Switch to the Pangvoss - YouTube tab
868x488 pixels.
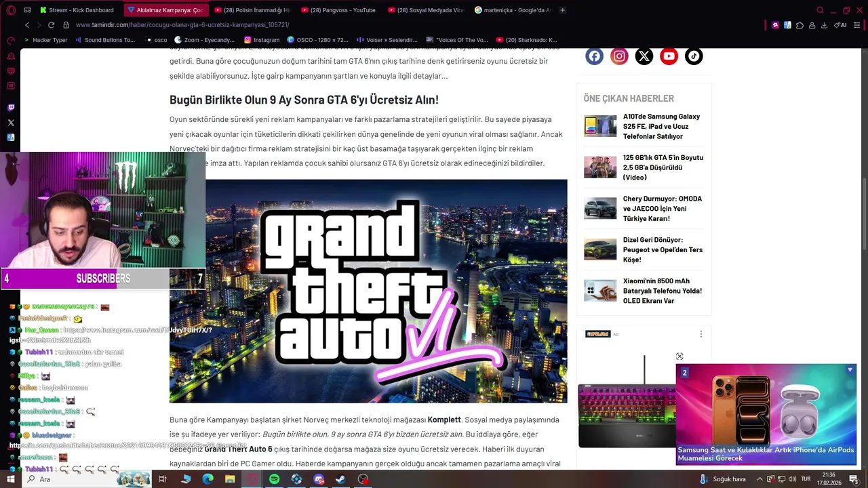pos(338,10)
